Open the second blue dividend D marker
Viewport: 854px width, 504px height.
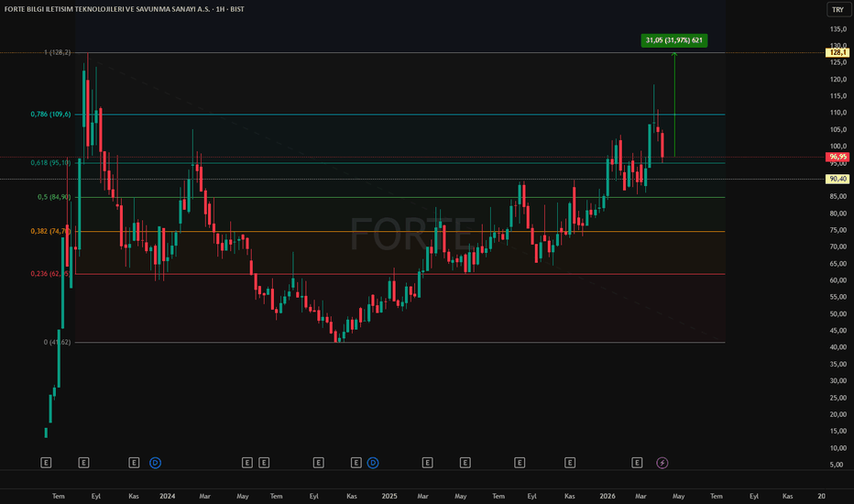373,463
